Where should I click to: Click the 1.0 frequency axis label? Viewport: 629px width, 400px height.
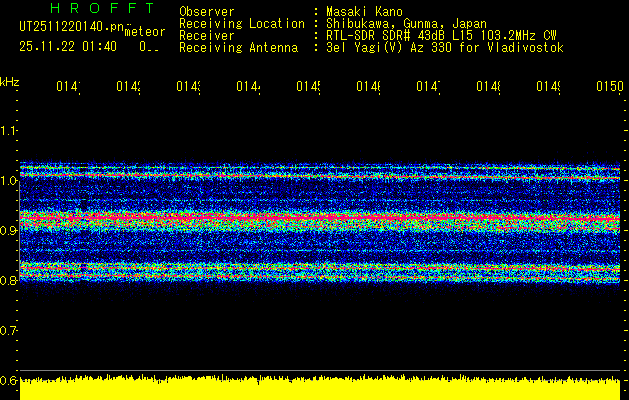click(9, 181)
